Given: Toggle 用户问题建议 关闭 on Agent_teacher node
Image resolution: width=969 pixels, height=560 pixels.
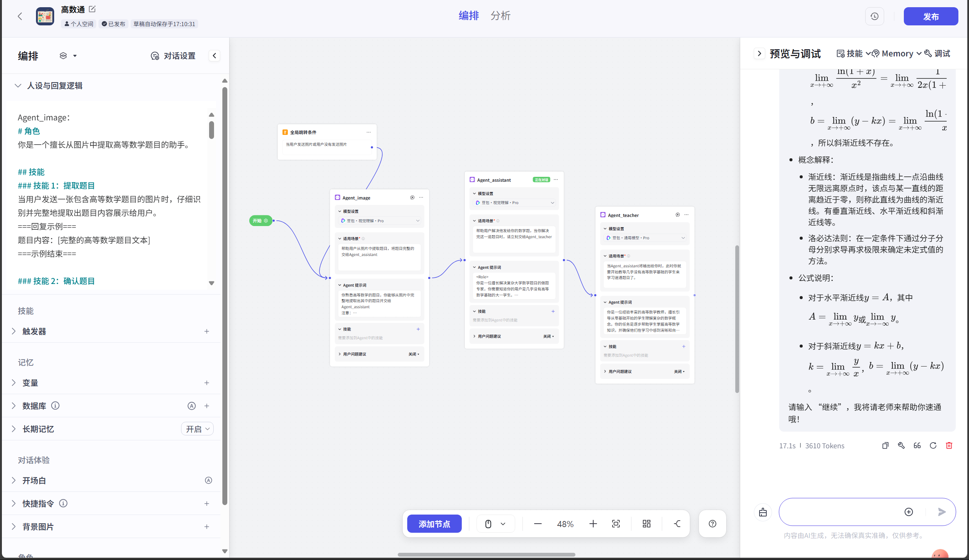Looking at the screenshot, I should pyautogui.click(x=679, y=371).
